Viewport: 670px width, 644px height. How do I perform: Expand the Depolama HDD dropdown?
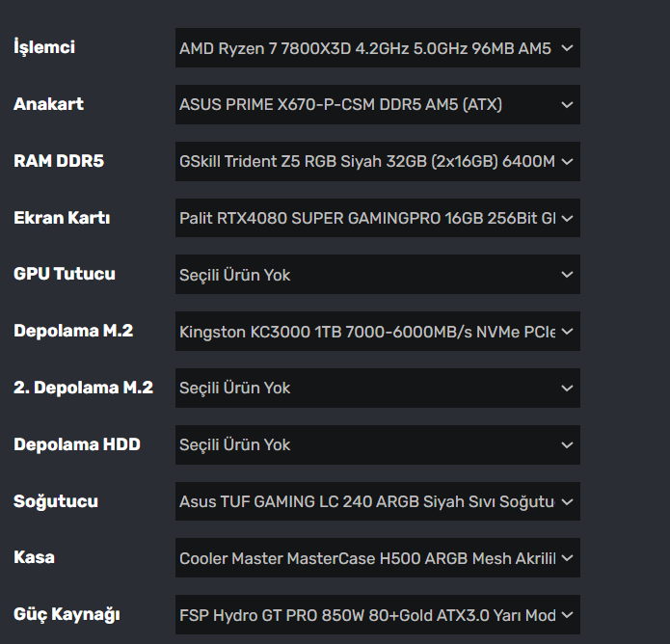tap(377, 444)
